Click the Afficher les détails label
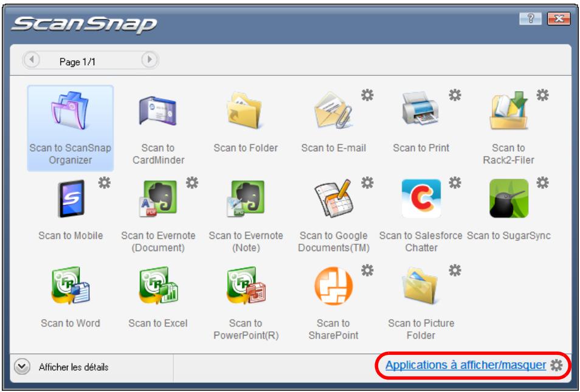Viewport: 580px width, 392px height. pos(74,367)
